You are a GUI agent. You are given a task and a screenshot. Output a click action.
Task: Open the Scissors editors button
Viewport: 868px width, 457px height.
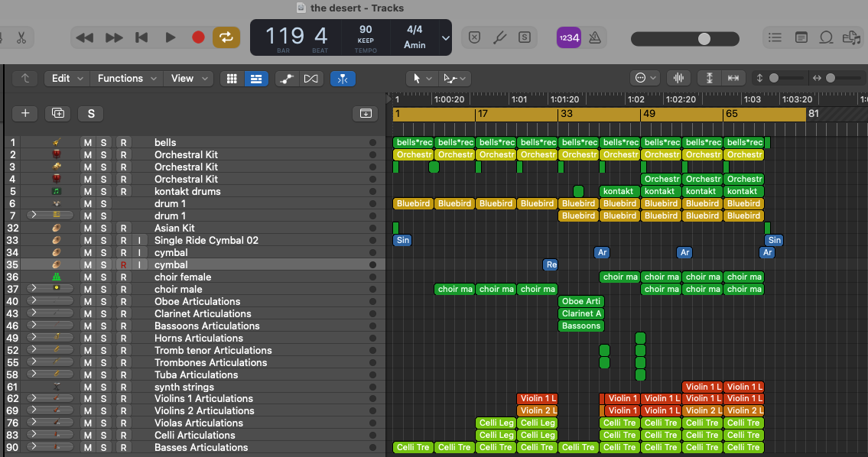(21, 37)
